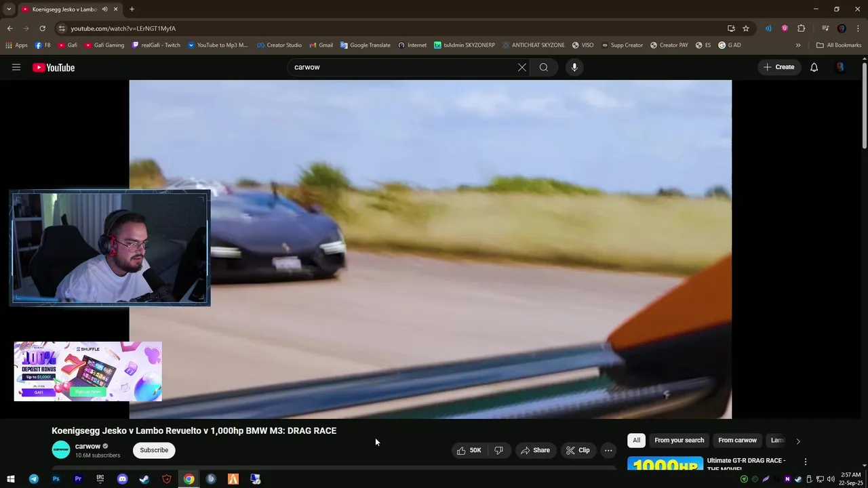The width and height of the screenshot is (868, 488).
Task: Open the Gmail bookmark
Action: [321, 45]
